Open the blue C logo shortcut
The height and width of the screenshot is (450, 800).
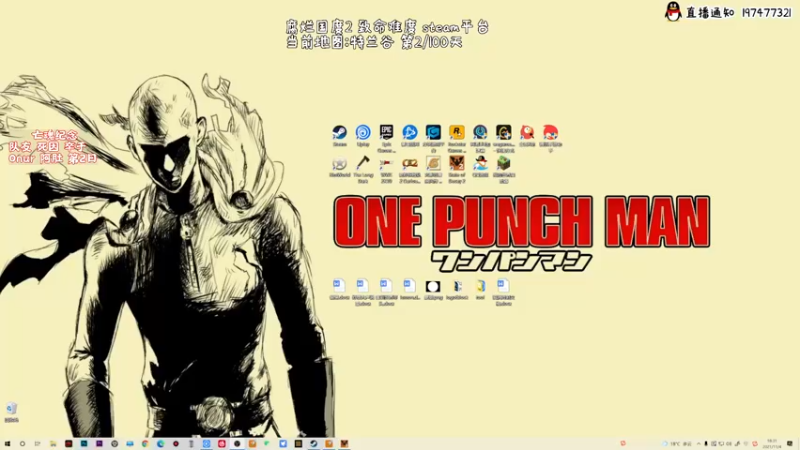[433, 138]
